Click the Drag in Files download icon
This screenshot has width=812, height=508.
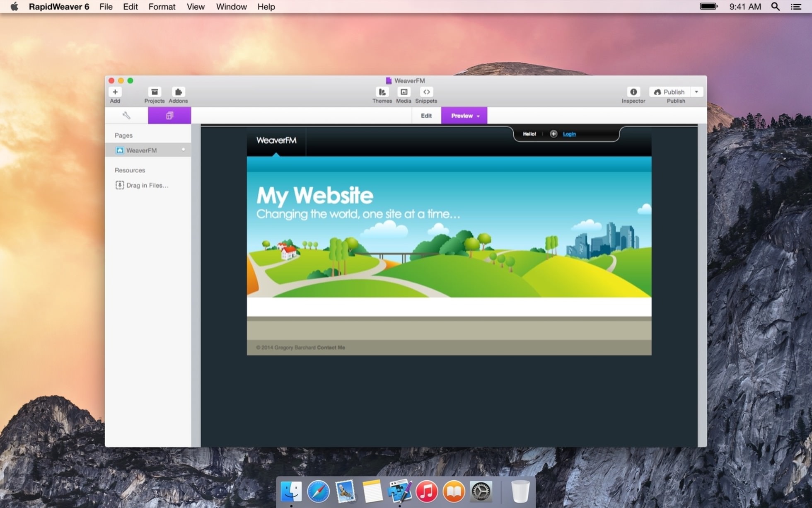coord(120,185)
